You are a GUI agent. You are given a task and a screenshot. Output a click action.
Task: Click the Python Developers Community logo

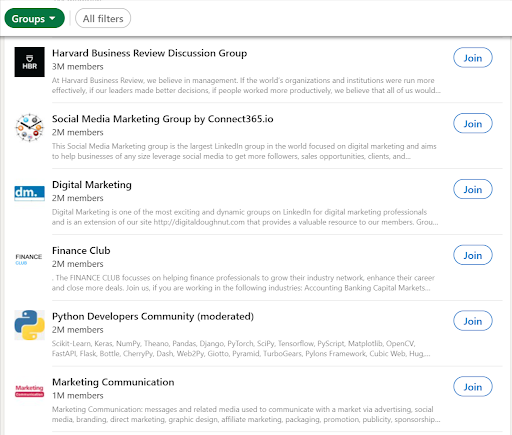click(29, 325)
